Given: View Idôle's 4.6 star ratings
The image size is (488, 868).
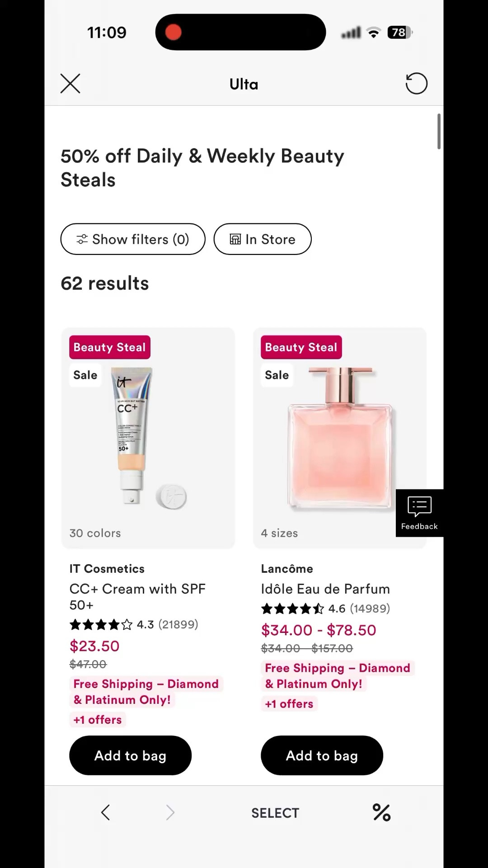Looking at the screenshot, I should (325, 609).
